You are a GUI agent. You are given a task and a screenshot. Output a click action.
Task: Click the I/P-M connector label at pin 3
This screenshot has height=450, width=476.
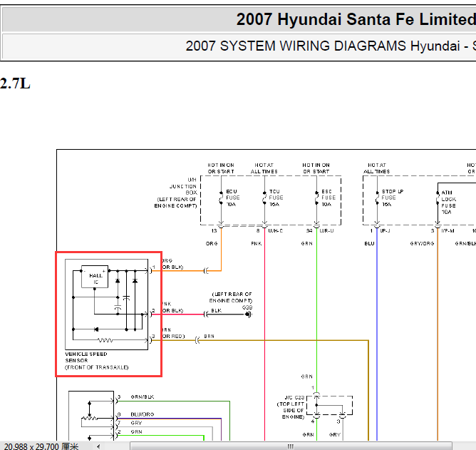(447, 231)
